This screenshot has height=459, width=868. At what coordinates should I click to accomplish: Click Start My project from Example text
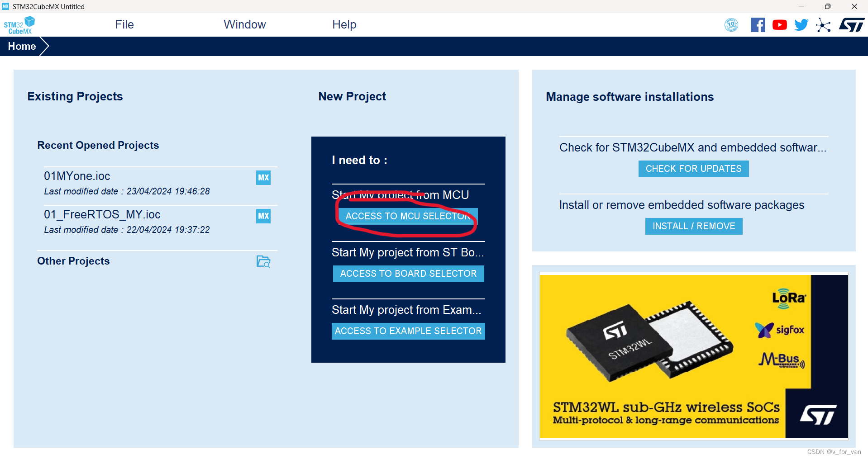coord(406,310)
